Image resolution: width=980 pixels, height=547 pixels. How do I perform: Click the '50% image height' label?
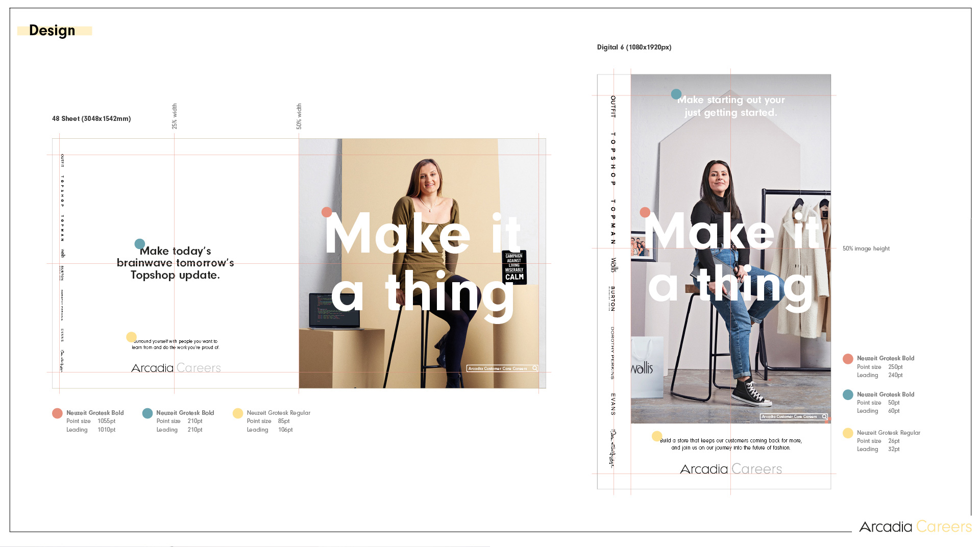coord(866,248)
